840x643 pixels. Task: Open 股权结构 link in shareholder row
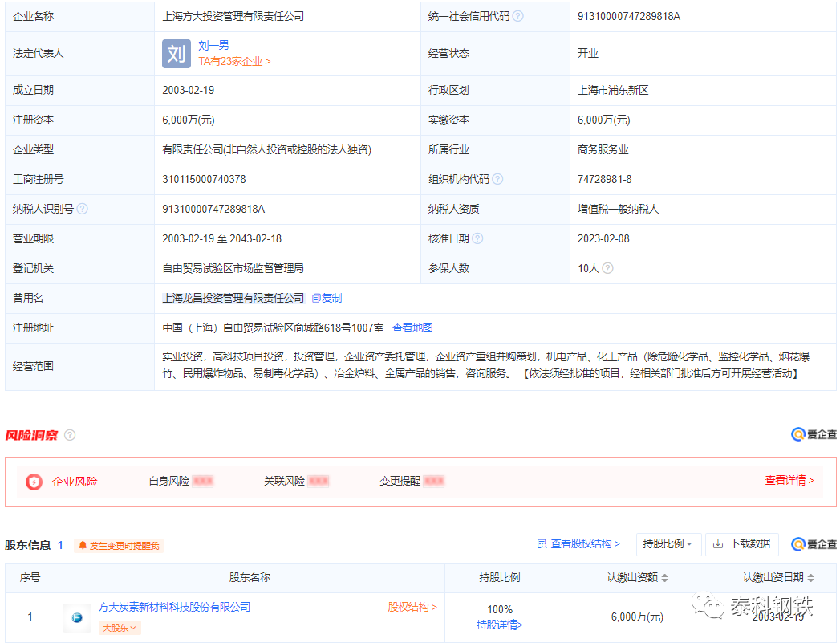point(412,607)
